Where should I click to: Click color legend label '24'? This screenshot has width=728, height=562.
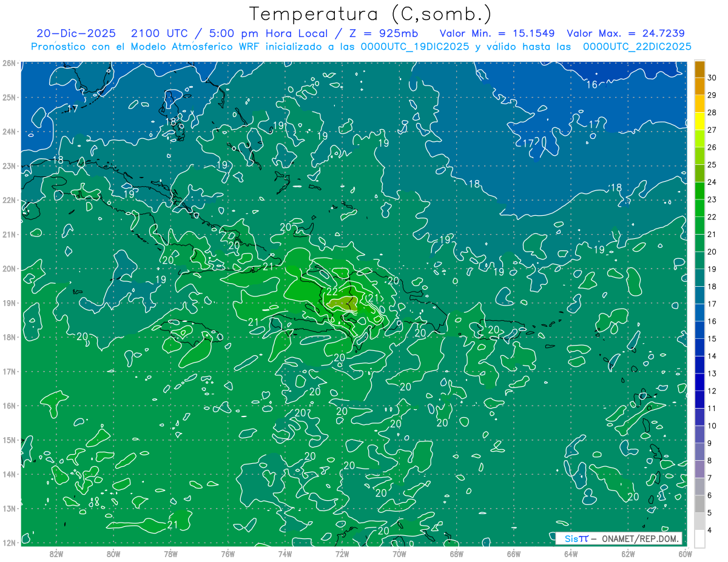[712, 182]
